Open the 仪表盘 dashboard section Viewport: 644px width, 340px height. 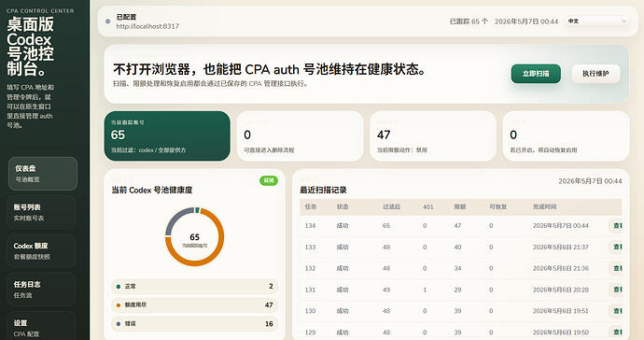point(43,174)
